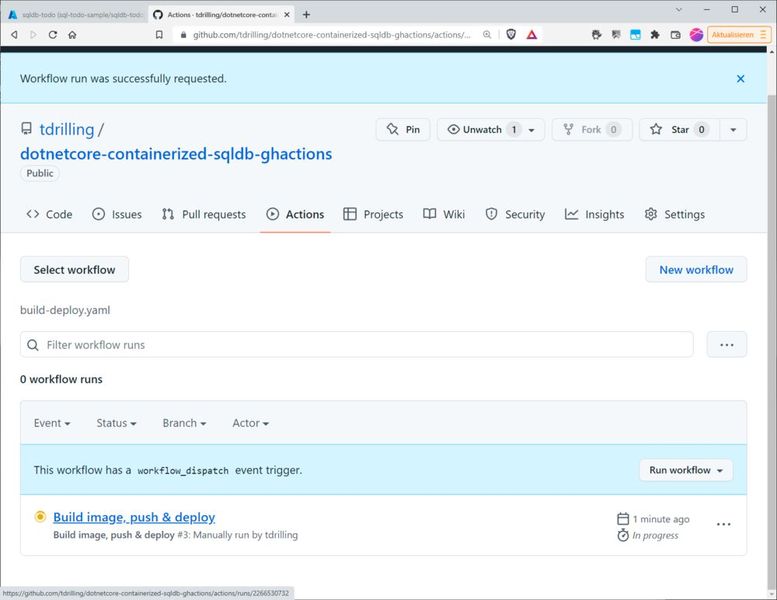This screenshot has width=777, height=600.
Task: Open Brave shields lion icon
Action: point(511,34)
